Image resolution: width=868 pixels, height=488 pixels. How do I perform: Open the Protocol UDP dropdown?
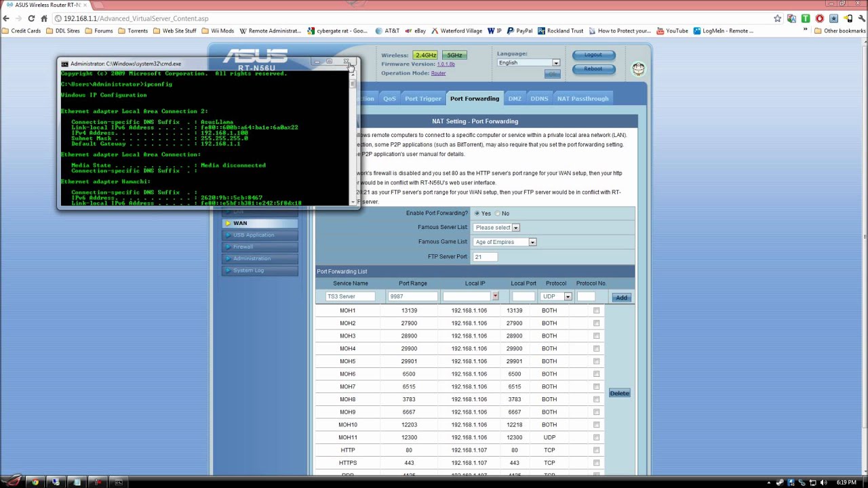[x=556, y=296]
